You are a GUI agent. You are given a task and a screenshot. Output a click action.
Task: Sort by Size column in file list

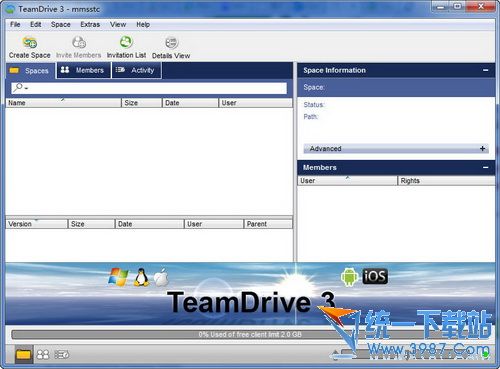coord(142,103)
